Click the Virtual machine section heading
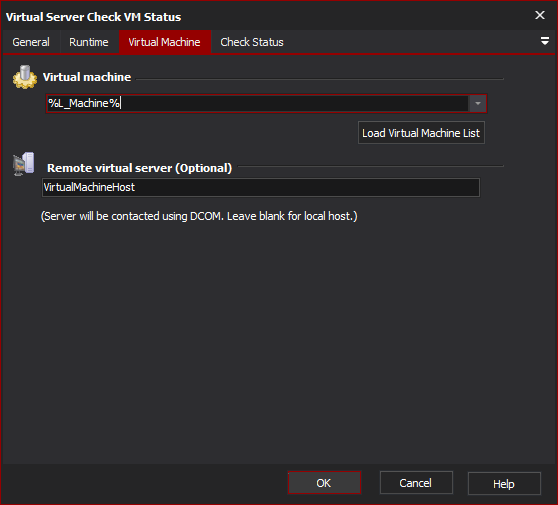Viewport: 558px width, 505px height. [x=87, y=77]
